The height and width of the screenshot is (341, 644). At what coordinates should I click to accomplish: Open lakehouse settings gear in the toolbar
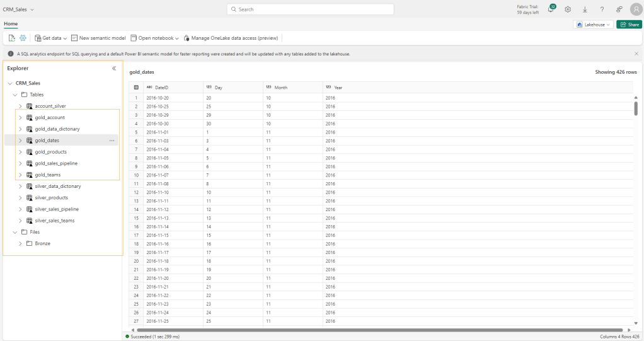pos(23,38)
